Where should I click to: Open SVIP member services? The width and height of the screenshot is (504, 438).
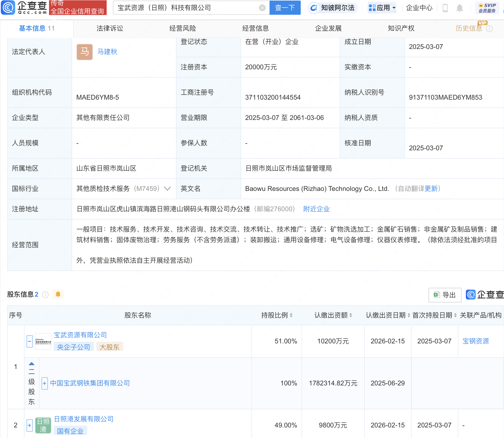487,8
